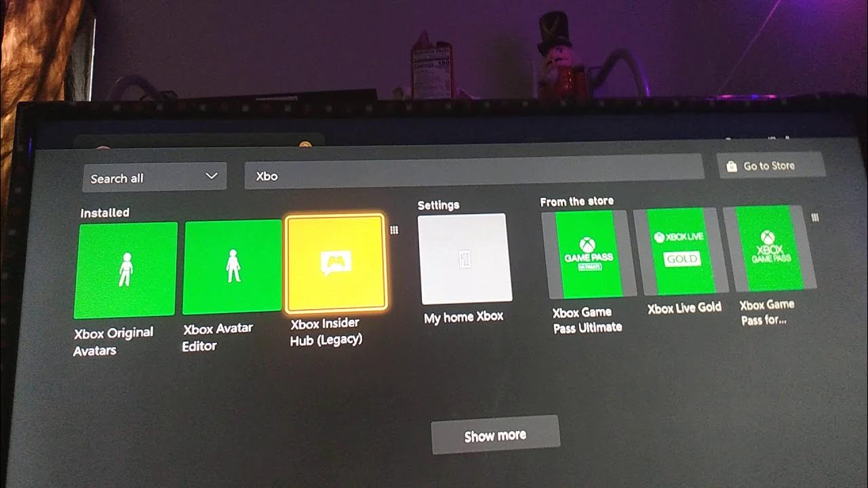
Task: Click the avatar figure icon on Original Avatars
Action: [125, 268]
